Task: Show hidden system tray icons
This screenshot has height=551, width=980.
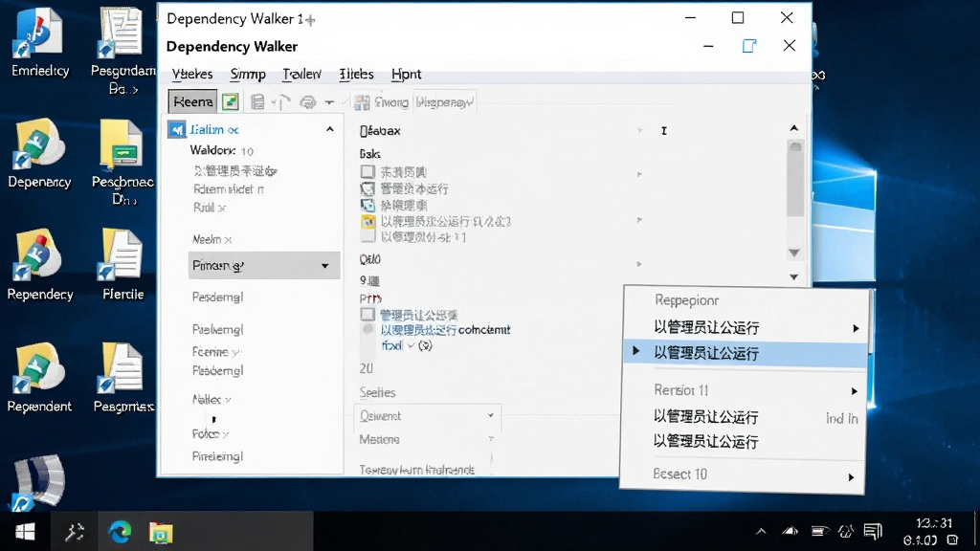Action: [761, 532]
